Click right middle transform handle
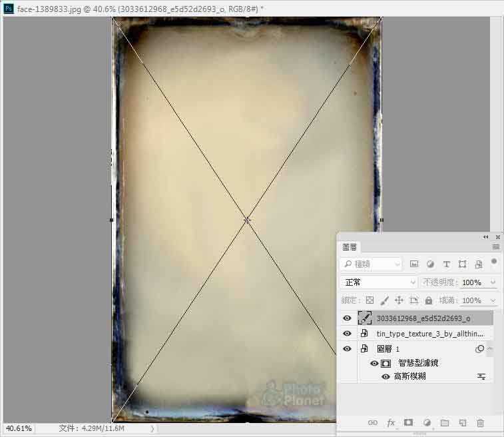The image size is (504, 437). [x=381, y=220]
